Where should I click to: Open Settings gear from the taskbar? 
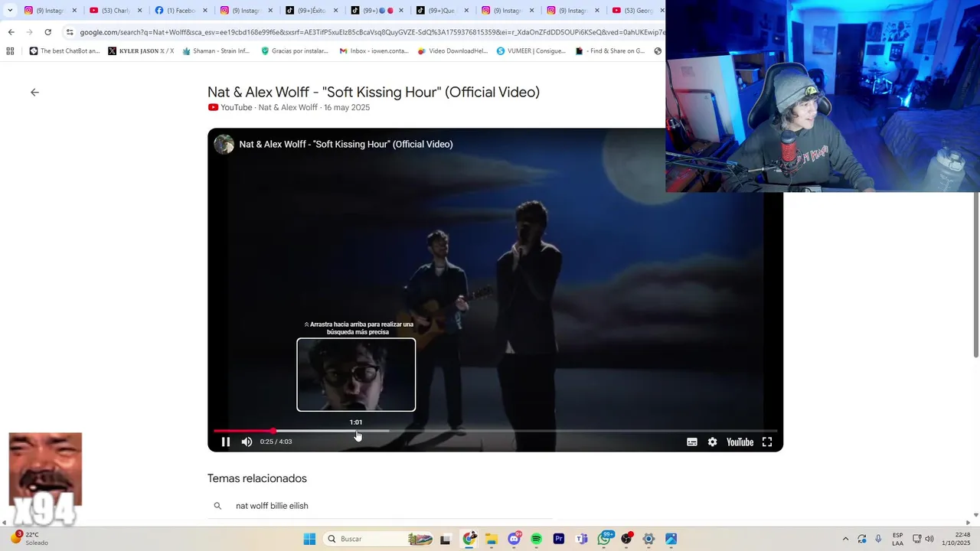(x=648, y=539)
